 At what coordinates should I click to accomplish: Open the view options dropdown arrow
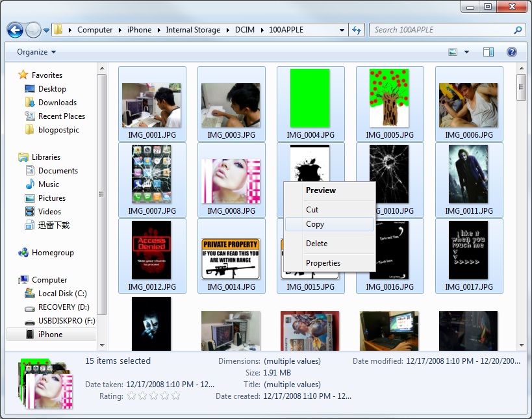[466, 52]
